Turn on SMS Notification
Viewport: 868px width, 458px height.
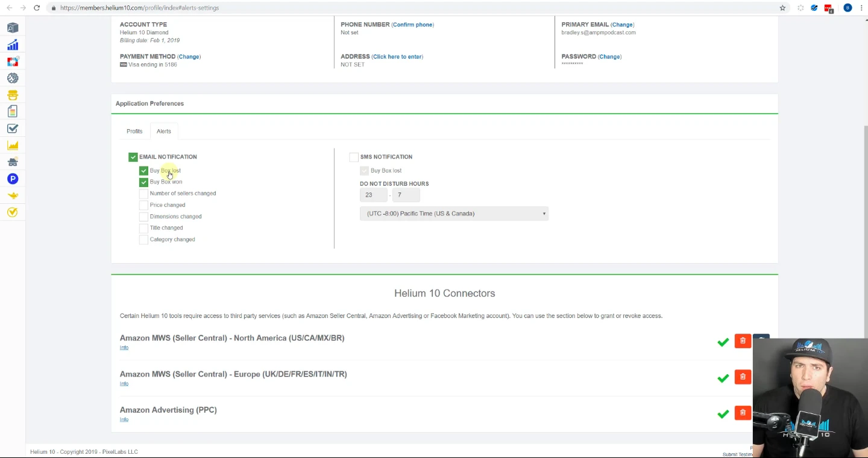pos(354,156)
